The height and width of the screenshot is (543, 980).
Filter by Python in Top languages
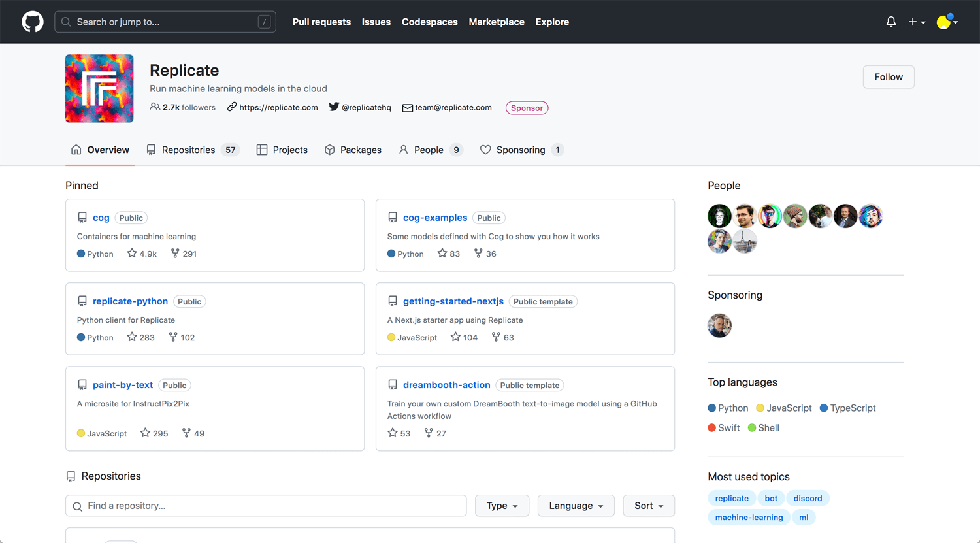point(728,408)
